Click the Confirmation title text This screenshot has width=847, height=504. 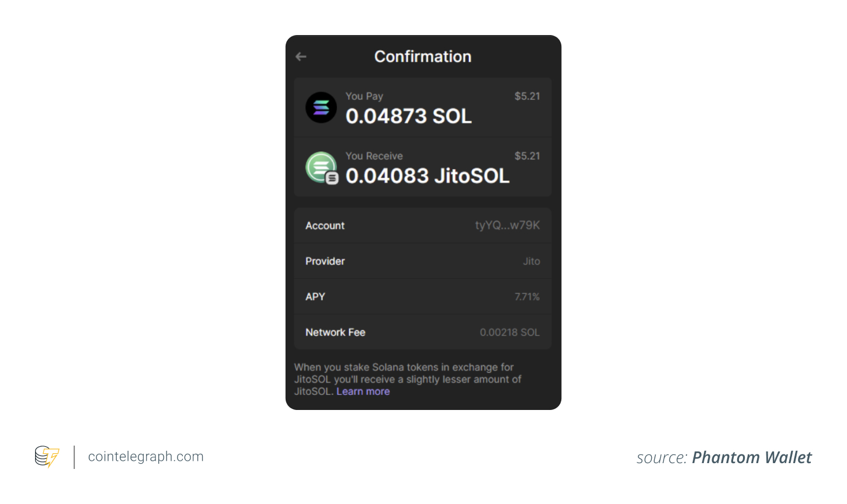(x=422, y=57)
